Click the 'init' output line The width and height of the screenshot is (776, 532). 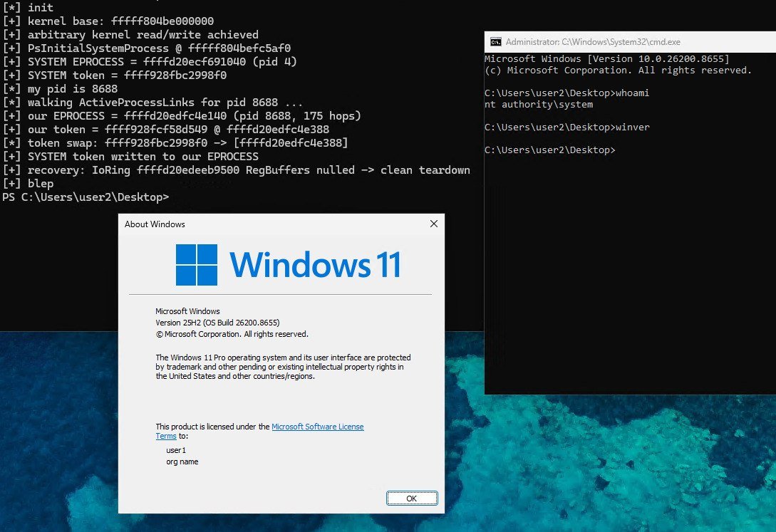[x=28, y=7]
